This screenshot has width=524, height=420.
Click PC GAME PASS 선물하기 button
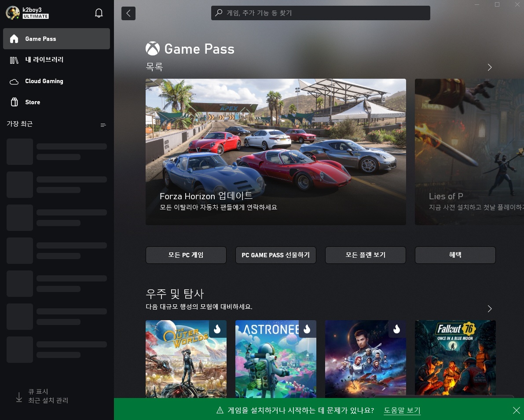(x=276, y=255)
